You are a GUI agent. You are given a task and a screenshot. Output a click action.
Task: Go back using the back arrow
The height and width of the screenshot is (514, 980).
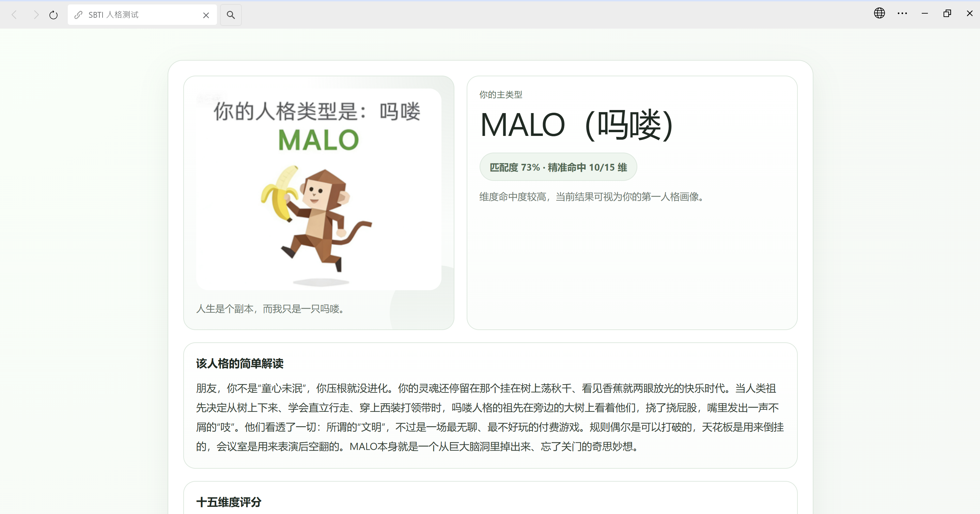click(14, 15)
